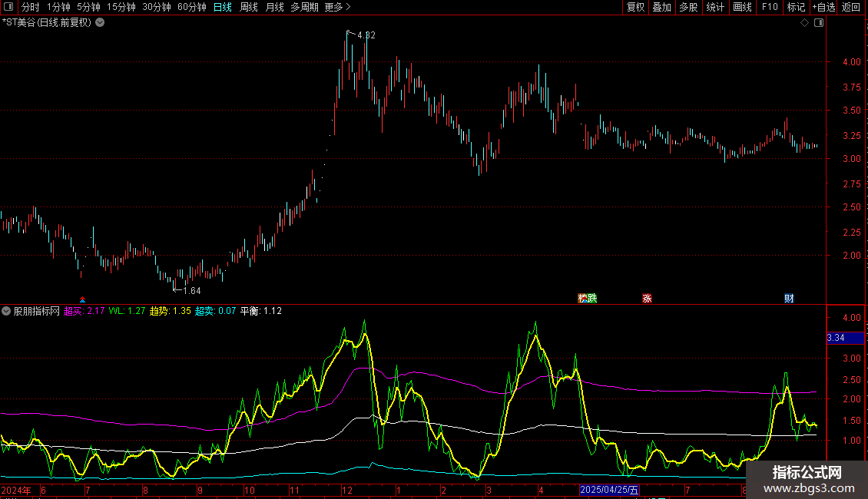Click the 股朋指标网 indicator name
Viewport: 868px width, 499px height.
coord(37,311)
